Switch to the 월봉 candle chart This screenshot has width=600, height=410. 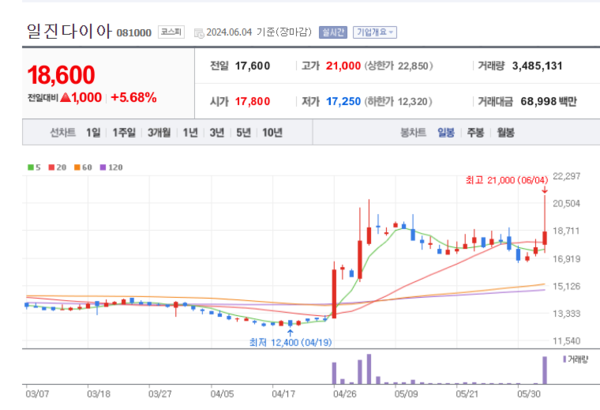point(505,132)
